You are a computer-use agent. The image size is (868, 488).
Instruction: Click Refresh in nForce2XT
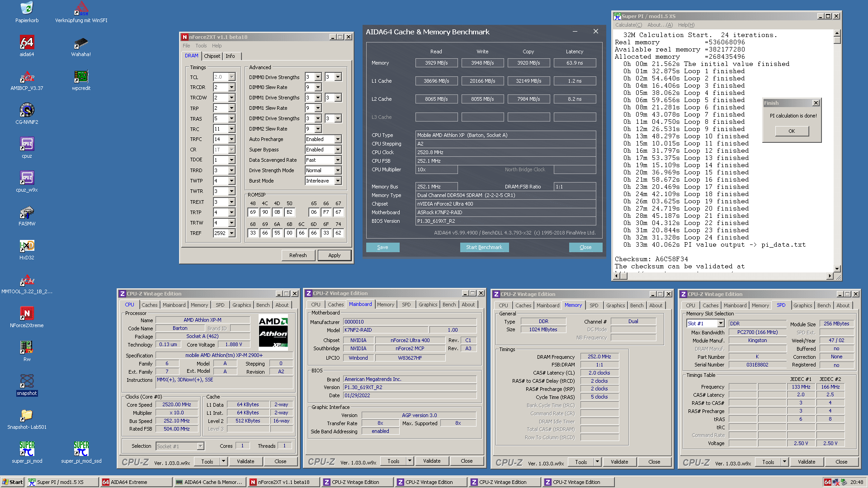[x=297, y=255]
